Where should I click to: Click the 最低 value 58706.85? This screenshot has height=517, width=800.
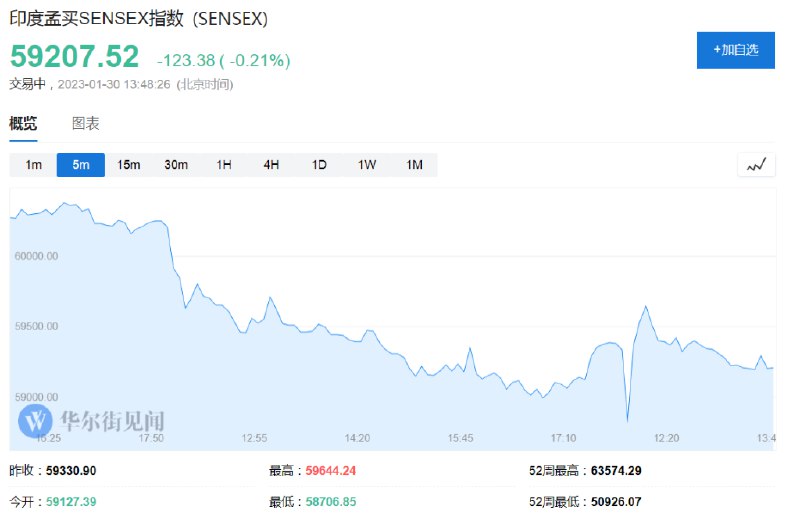pyautogui.click(x=331, y=502)
